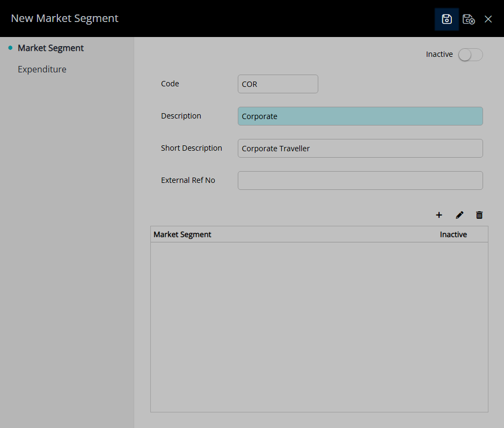This screenshot has height=428, width=504.
Task: Click the Code label
Action: 170,84
